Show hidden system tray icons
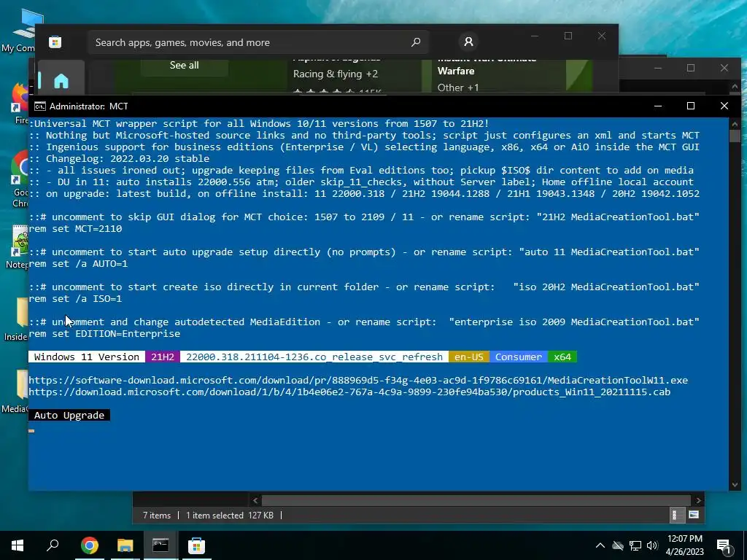 point(600,545)
